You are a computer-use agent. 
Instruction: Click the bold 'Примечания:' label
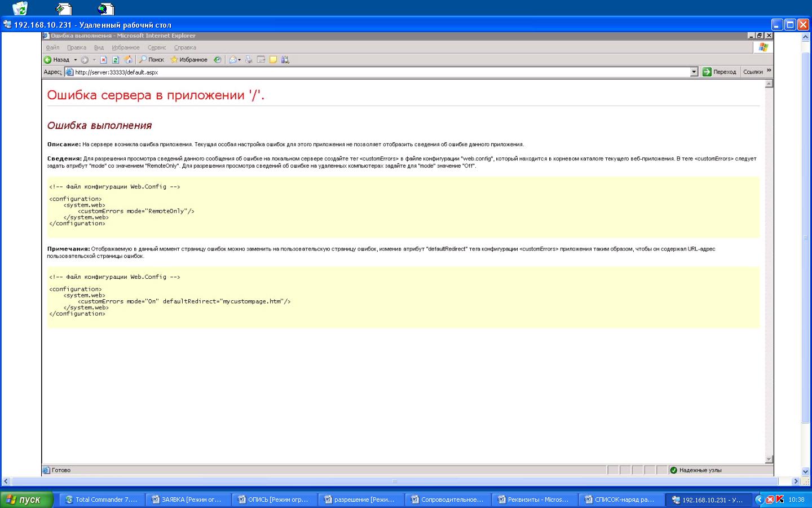(68, 249)
